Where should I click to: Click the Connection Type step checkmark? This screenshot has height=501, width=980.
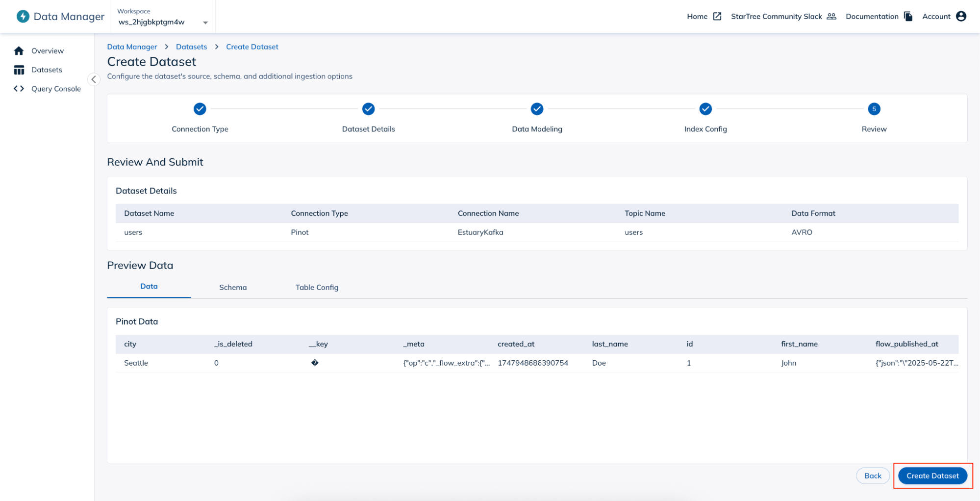click(200, 109)
